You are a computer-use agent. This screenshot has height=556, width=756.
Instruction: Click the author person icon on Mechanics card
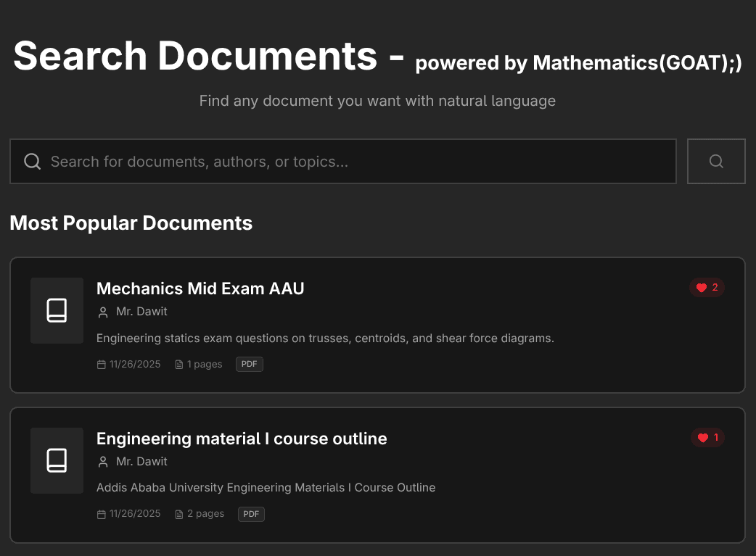tap(102, 312)
